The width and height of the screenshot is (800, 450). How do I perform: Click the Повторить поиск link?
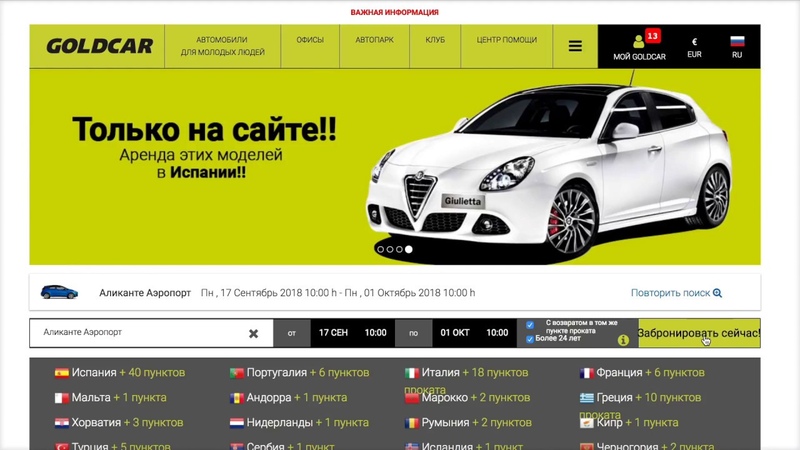coord(676,293)
